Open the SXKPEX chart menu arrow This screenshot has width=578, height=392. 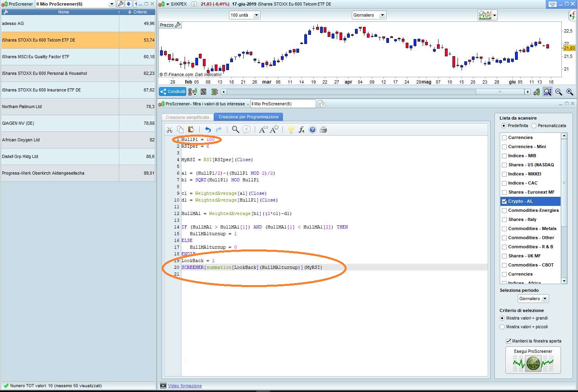tap(168, 4)
